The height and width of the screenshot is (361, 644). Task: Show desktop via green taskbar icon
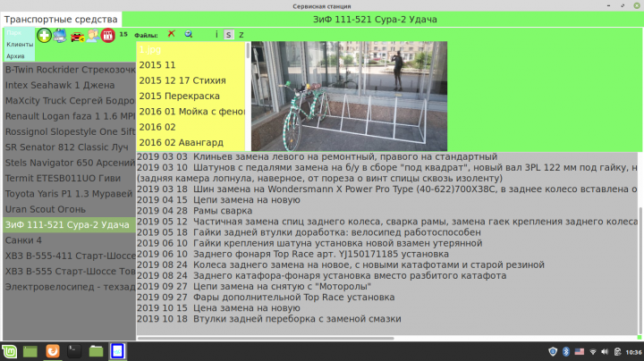[30, 351]
